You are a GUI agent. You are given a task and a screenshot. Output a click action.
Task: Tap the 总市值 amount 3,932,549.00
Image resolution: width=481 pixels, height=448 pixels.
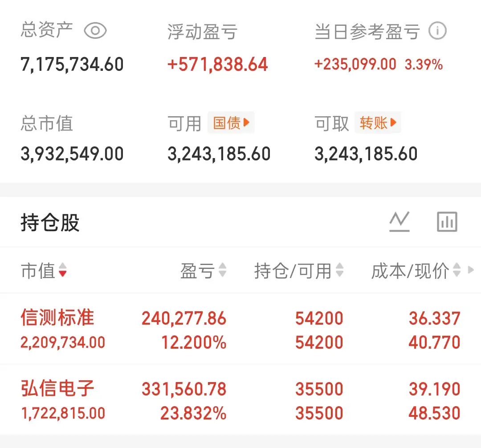coord(72,154)
